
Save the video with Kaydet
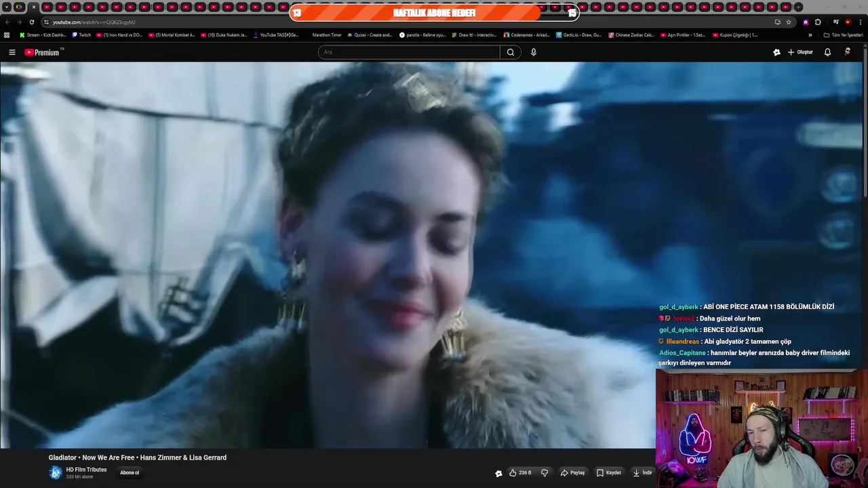(608, 473)
